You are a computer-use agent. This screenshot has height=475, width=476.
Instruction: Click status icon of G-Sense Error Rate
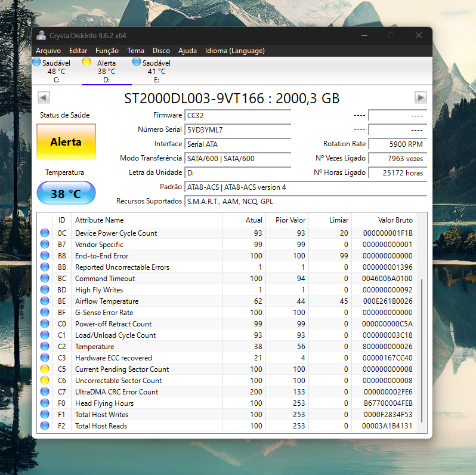coord(45,312)
